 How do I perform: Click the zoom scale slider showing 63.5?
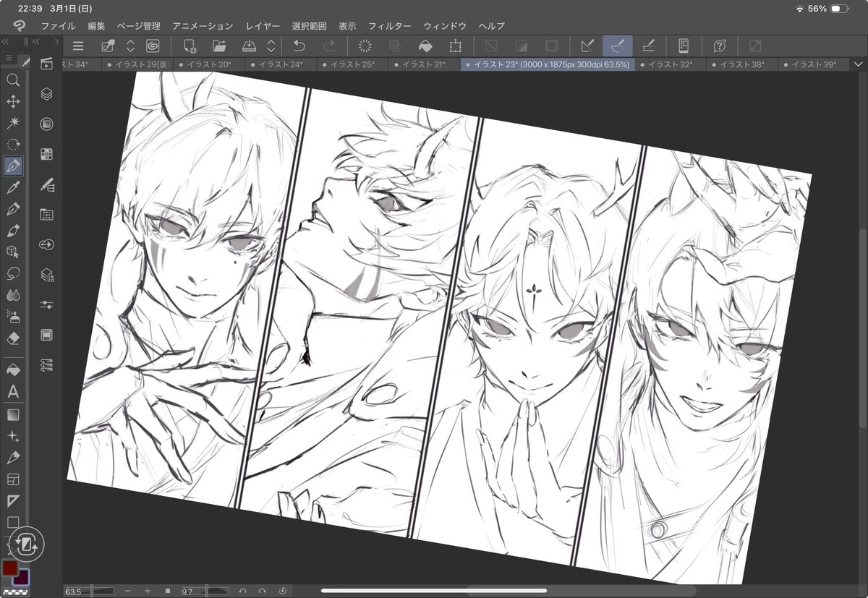90,591
